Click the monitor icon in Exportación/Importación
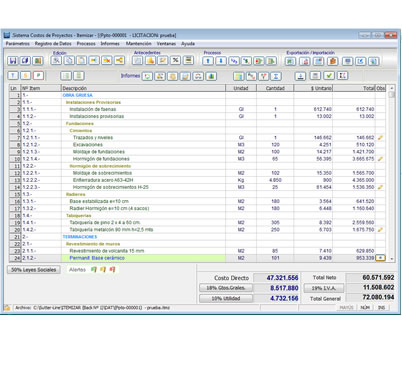 pos(347,61)
